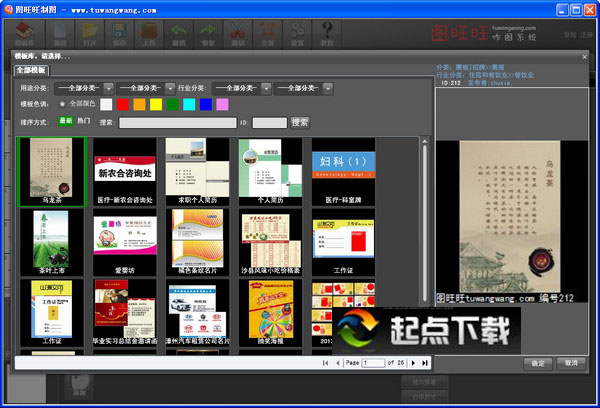Click the previous page arrow
The width and height of the screenshot is (600, 408).
(338, 362)
